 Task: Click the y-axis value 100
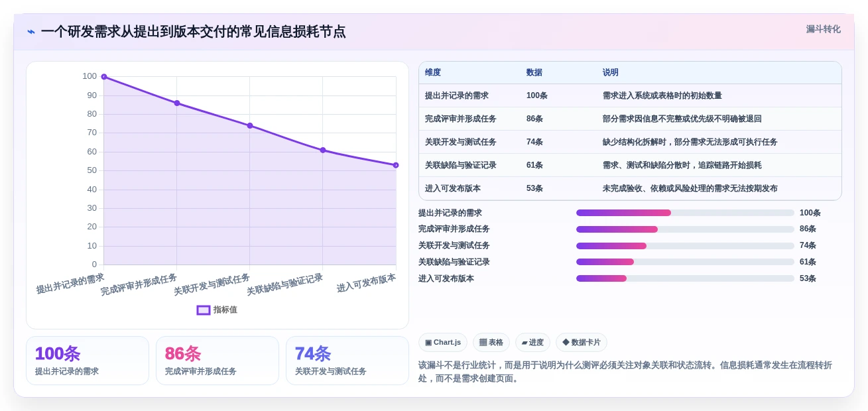coord(90,76)
